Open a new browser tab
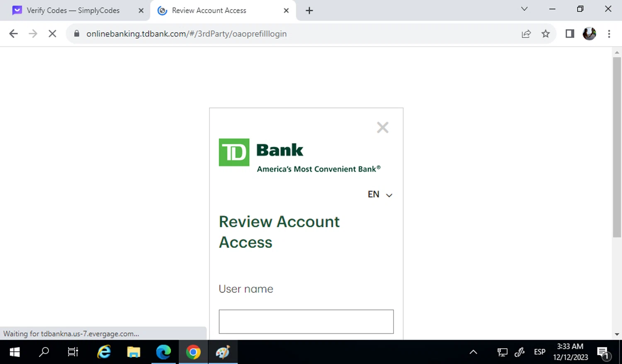The width and height of the screenshot is (622, 364). click(309, 11)
